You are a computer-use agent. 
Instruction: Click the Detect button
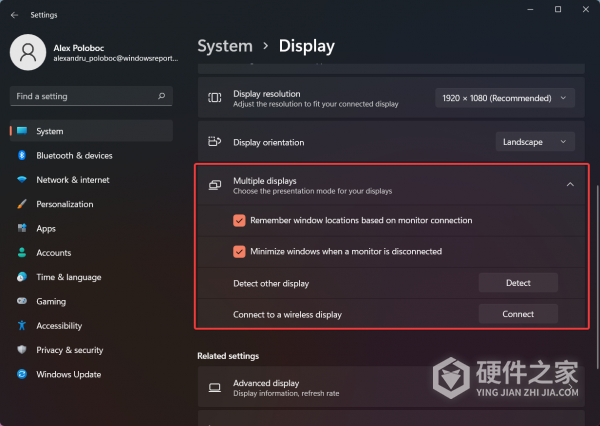click(x=518, y=282)
